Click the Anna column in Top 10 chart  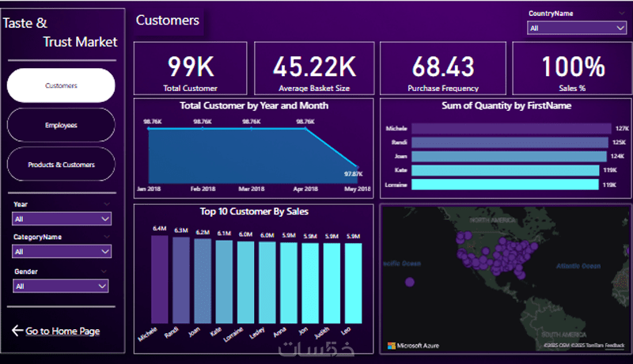289,282
